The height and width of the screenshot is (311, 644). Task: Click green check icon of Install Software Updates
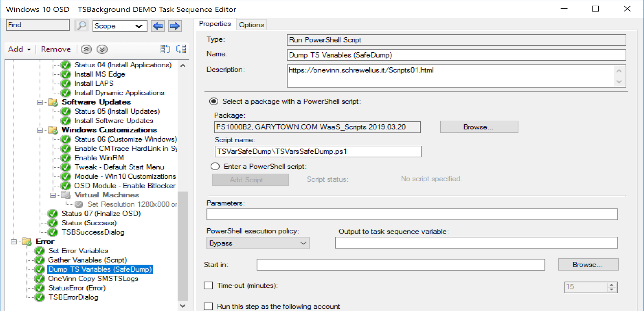coord(66,121)
